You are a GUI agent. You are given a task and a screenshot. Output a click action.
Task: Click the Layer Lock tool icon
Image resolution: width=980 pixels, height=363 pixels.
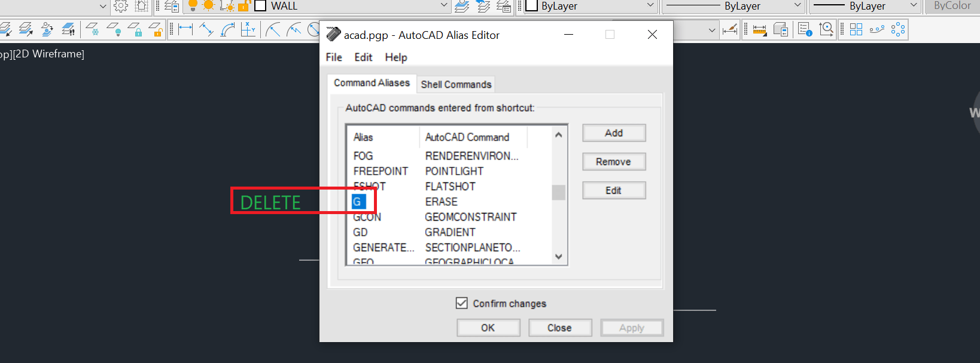coord(135,29)
